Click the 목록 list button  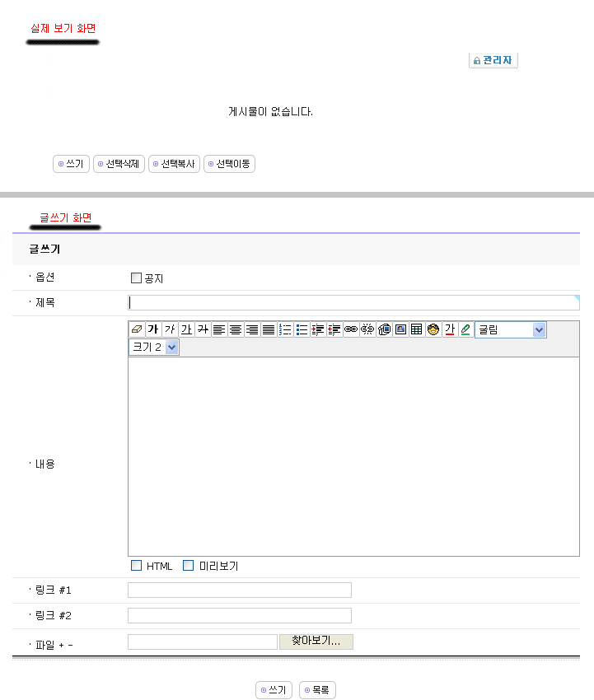pyautogui.click(x=317, y=690)
